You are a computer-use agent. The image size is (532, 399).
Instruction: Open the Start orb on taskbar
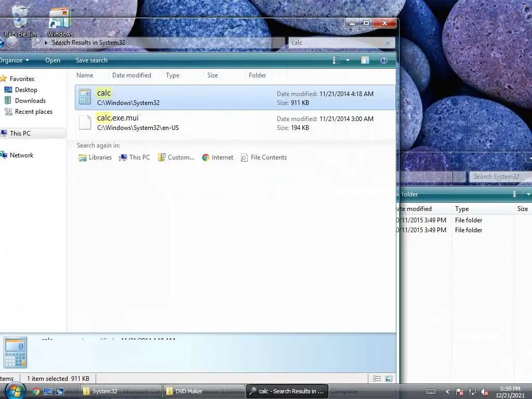coord(15,391)
